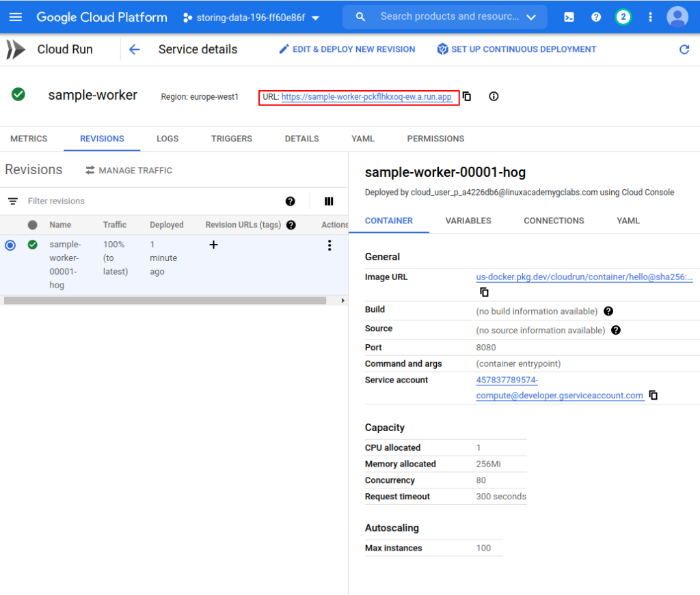Click the Search products and resources field
The image size is (700, 595).
click(x=449, y=17)
